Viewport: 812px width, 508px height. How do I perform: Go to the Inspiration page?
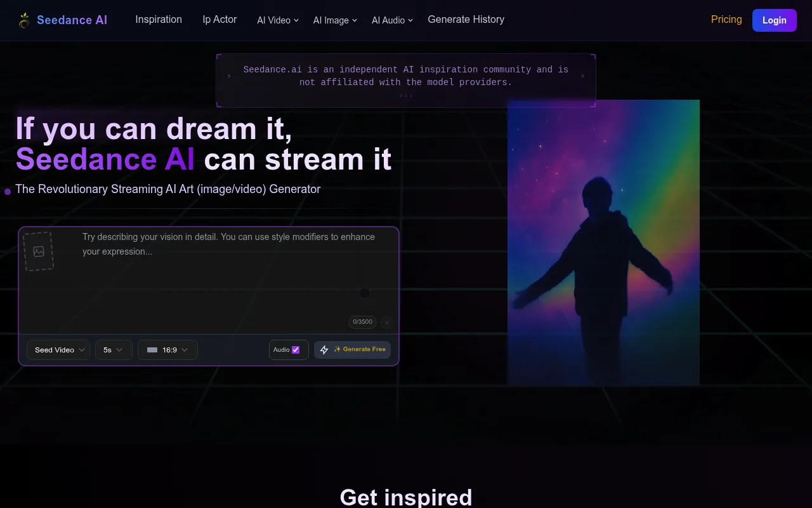pos(159,20)
